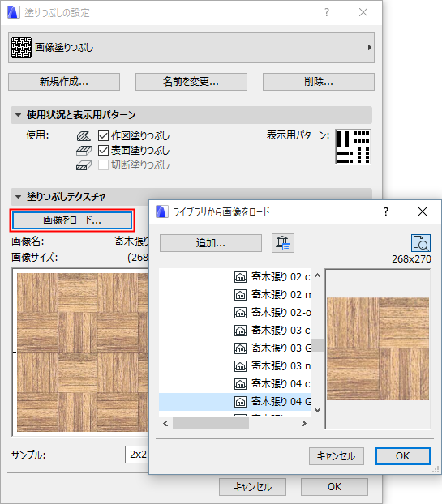Click the parquet preview in load dialog
The height and width of the screenshot is (504, 442).
[378, 348]
